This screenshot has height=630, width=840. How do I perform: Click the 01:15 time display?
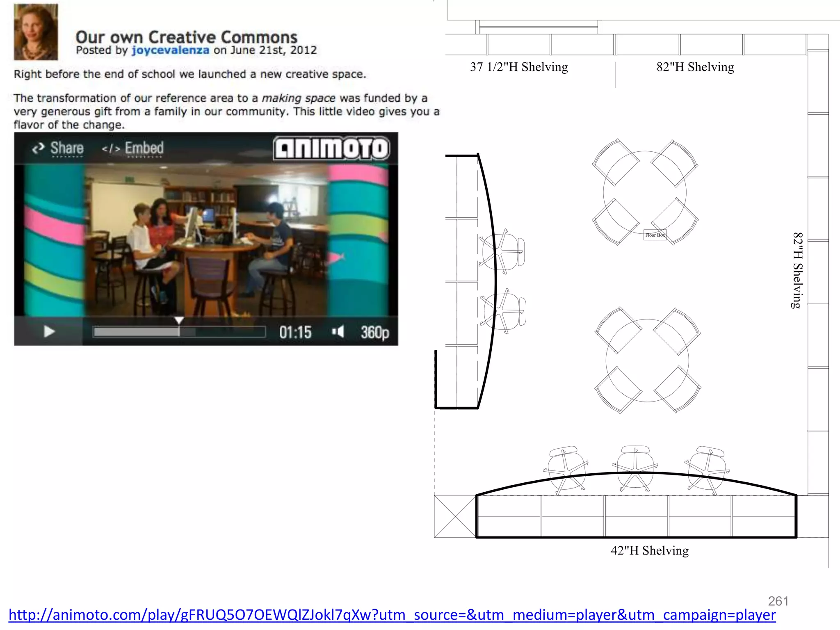295,332
